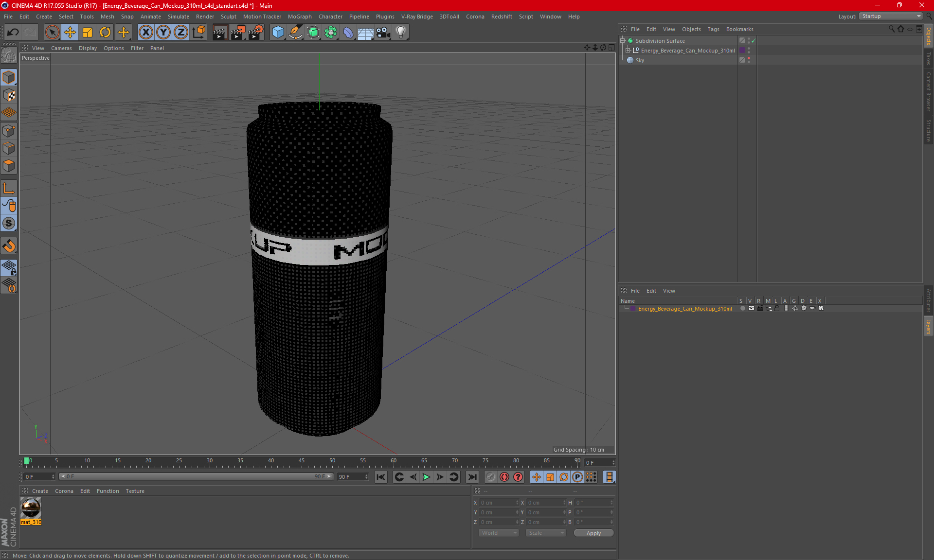Click the Object Manager search icon
The image size is (934, 560).
892,29
